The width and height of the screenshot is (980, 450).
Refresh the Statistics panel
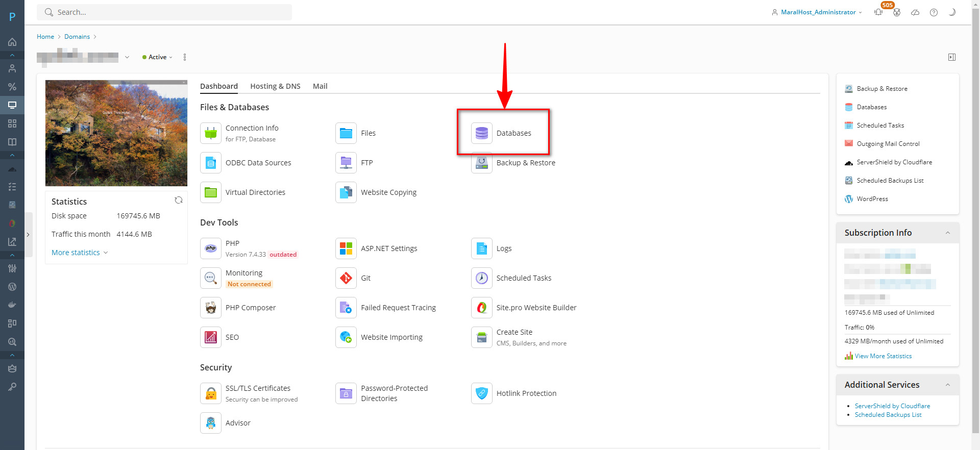click(x=179, y=201)
